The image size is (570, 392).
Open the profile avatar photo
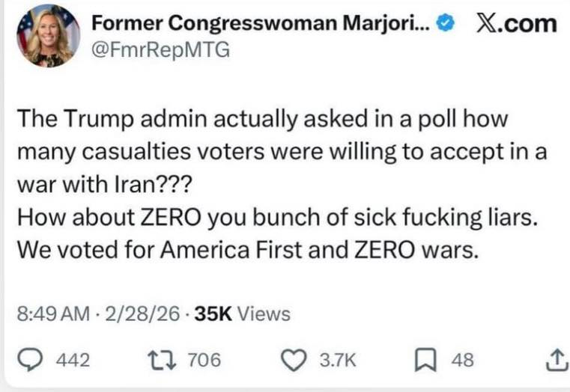pyautogui.click(x=46, y=34)
